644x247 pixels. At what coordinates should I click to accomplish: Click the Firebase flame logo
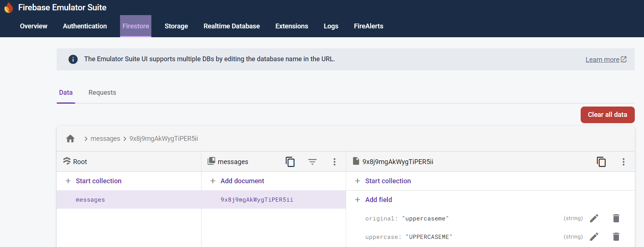(8, 7)
